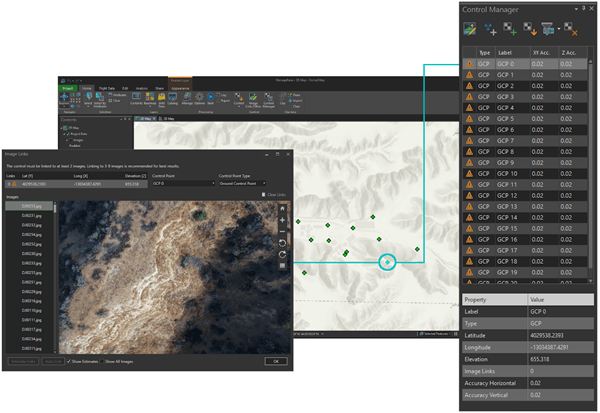Click the Control button in ribbon

239,98
